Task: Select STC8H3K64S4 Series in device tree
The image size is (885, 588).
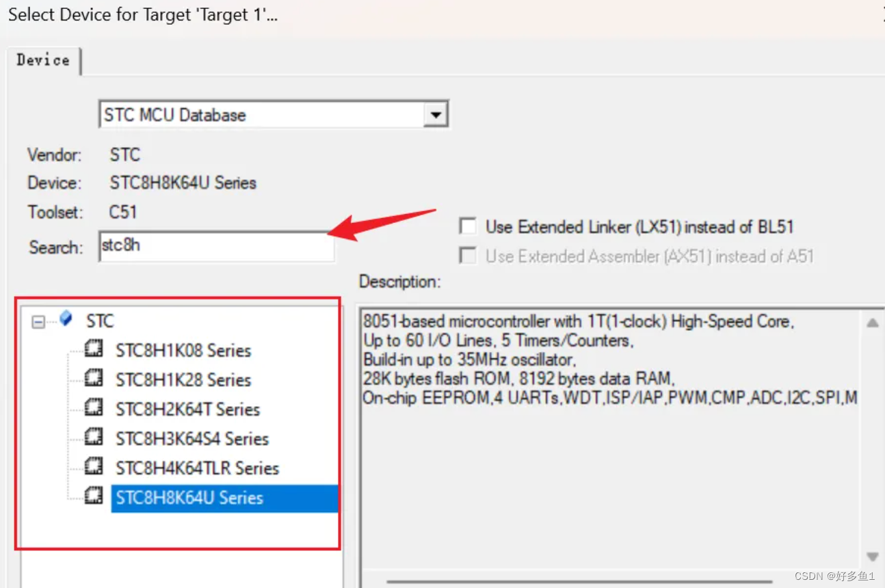Action: pos(192,439)
